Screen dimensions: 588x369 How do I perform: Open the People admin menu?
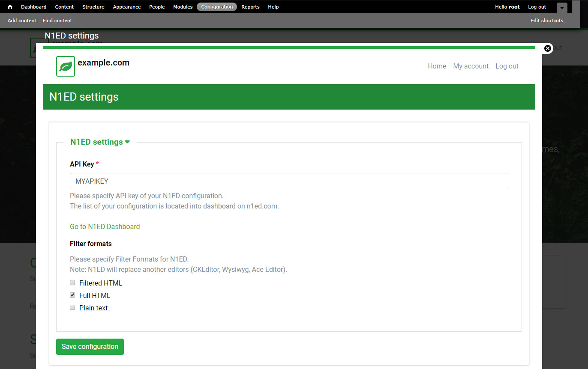click(157, 7)
